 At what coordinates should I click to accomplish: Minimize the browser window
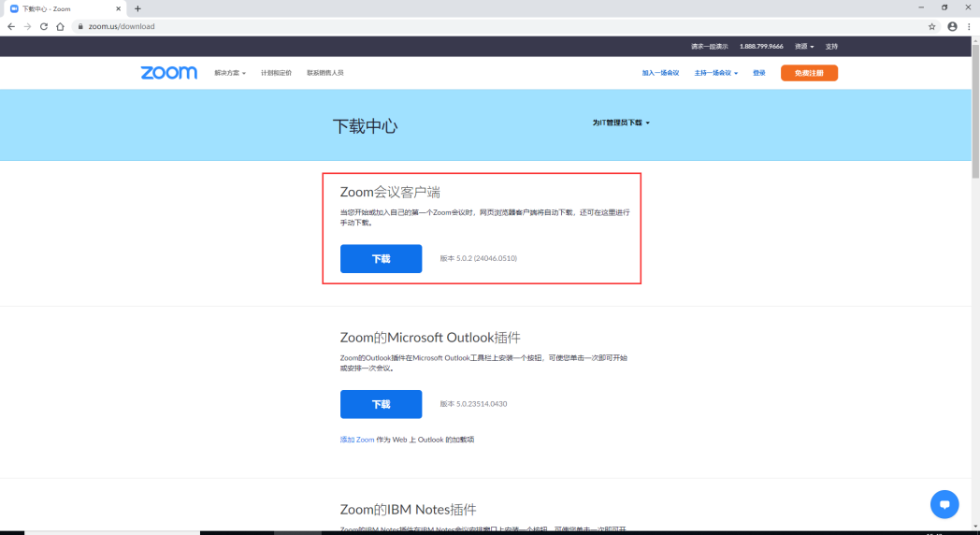coord(921,7)
